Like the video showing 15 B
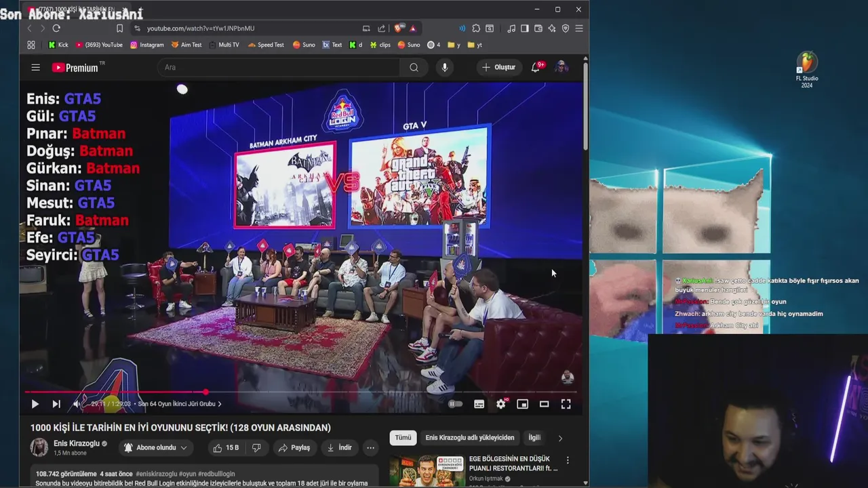Image resolution: width=868 pixels, height=488 pixels. click(x=225, y=448)
